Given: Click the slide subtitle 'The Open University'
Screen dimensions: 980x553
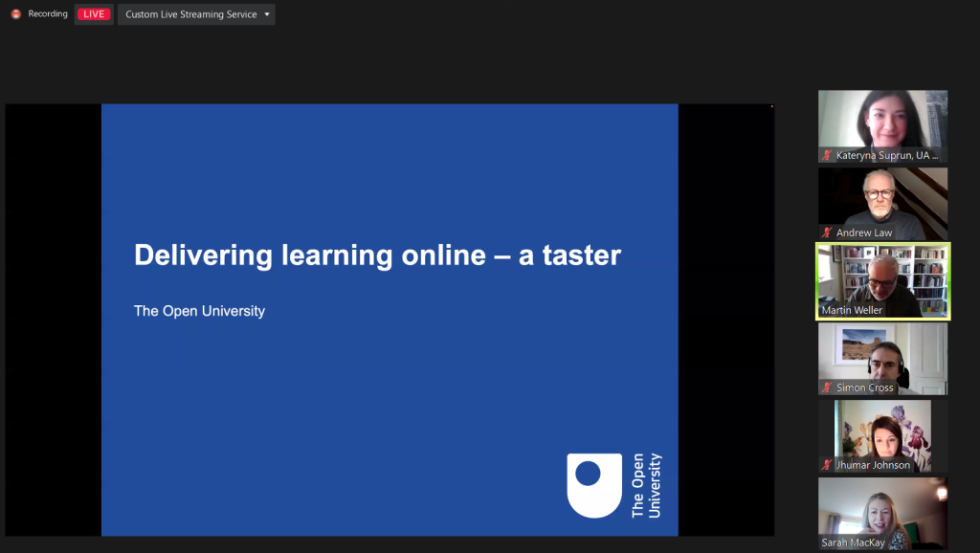Looking at the screenshot, I should tap(199, 311).
